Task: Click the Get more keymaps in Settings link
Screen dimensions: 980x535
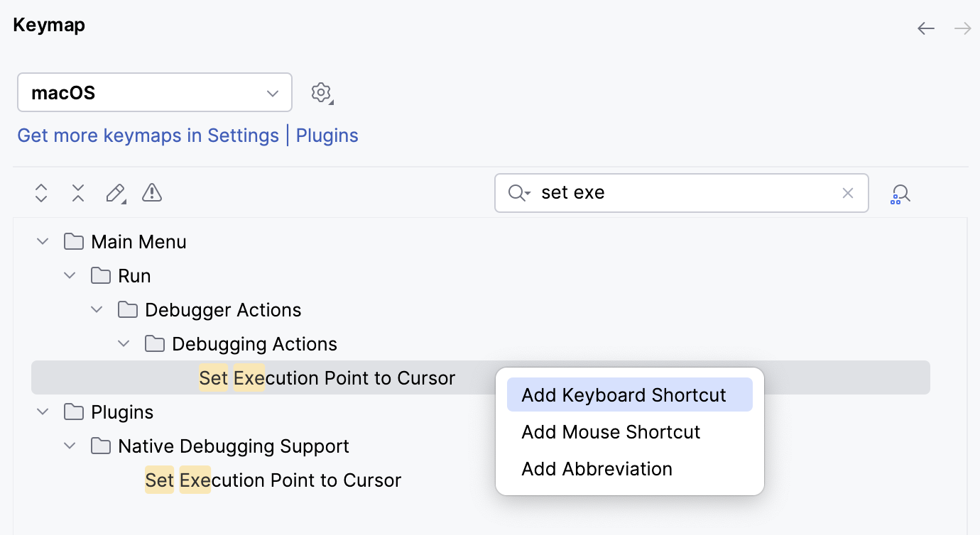Action: pos(148,136)
